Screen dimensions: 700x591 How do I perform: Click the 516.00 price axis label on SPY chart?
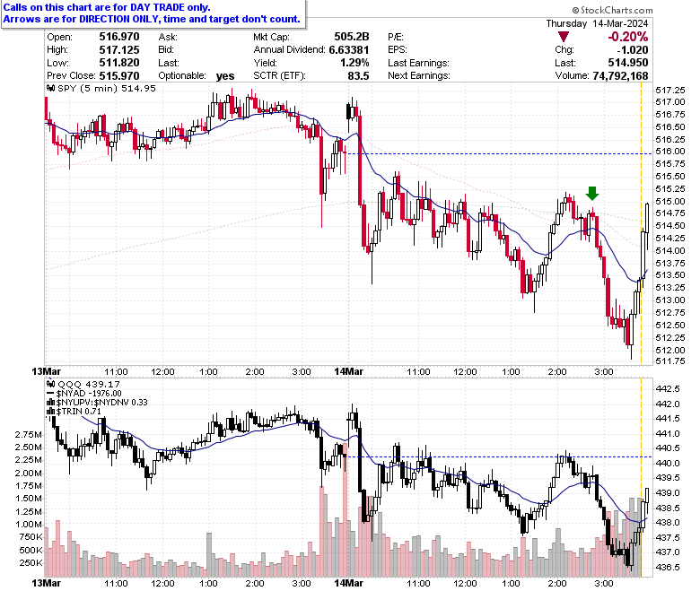670,152
